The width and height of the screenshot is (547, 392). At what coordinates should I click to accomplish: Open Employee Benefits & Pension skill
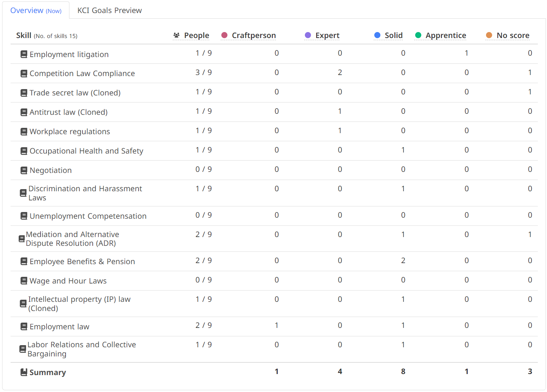tap(82, 261)
